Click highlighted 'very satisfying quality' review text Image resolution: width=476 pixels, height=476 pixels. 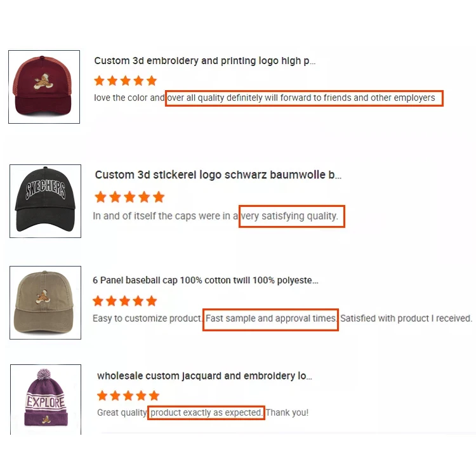(291, 216)
